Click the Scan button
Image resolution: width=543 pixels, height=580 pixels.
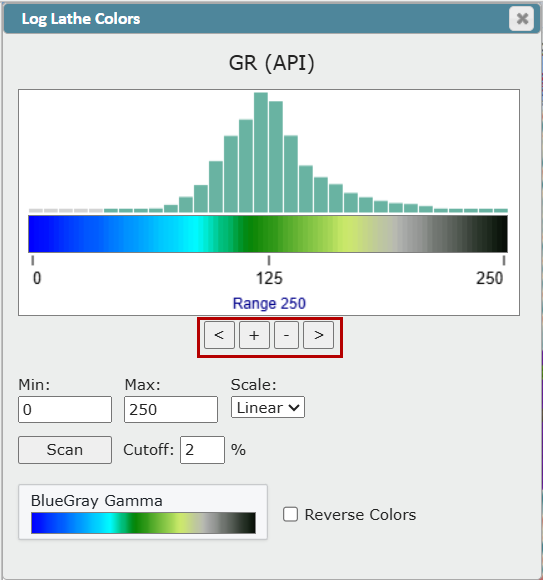[65, 450]
